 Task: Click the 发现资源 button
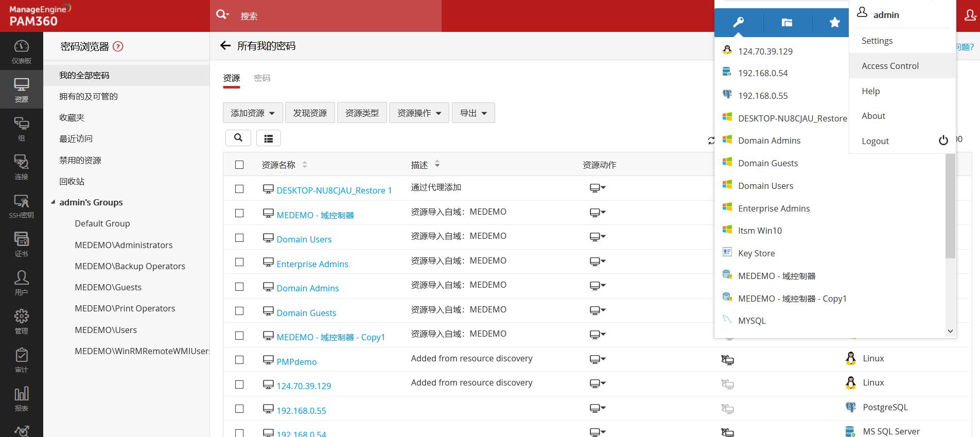[310, 113]
